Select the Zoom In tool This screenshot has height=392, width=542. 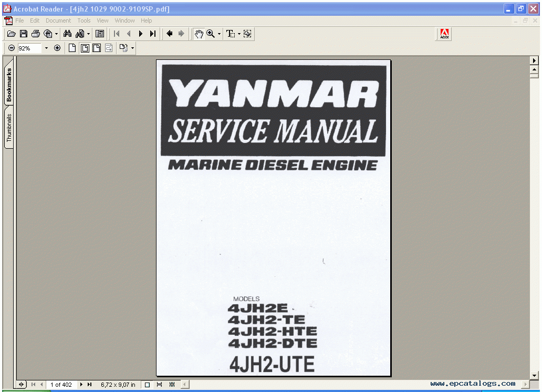pyautogui.click(x=210, y=34)
